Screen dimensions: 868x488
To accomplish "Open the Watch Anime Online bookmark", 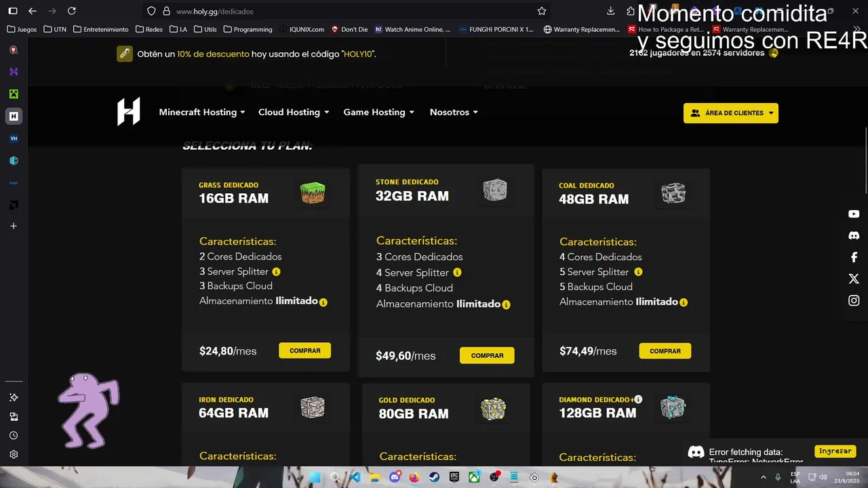I will (413, 29).
